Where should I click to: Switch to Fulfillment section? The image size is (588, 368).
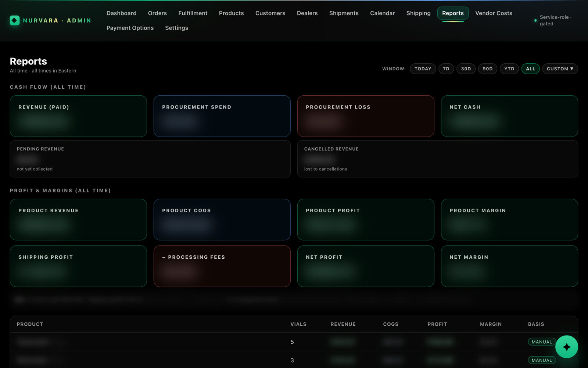tap(193, 13)
